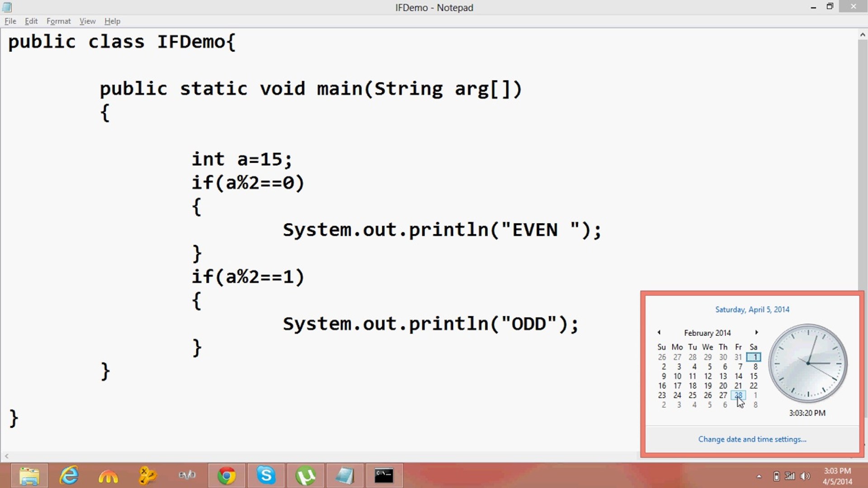868x488 pixels.
Task: Open Internet Explorer from the taskbar
Action: pos(68,475)
